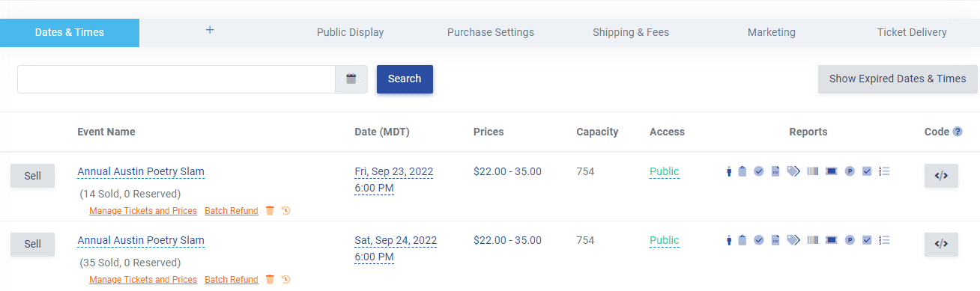This screenshot has width=980, height=291.
Task: Open CSV file report for Sep 23 event
Action: point(776,171)
